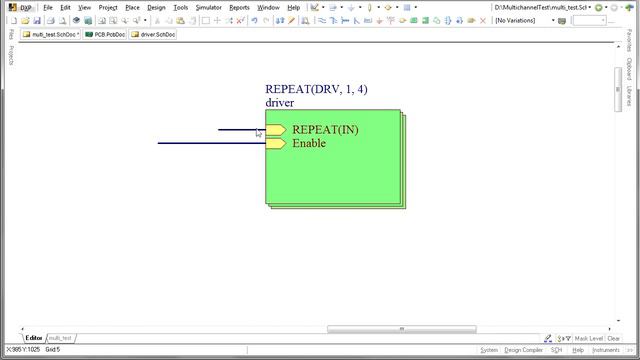The width and height of the screenshot is (640, 360).
Task: Open the System panel button
Action: tap(489, 350)
